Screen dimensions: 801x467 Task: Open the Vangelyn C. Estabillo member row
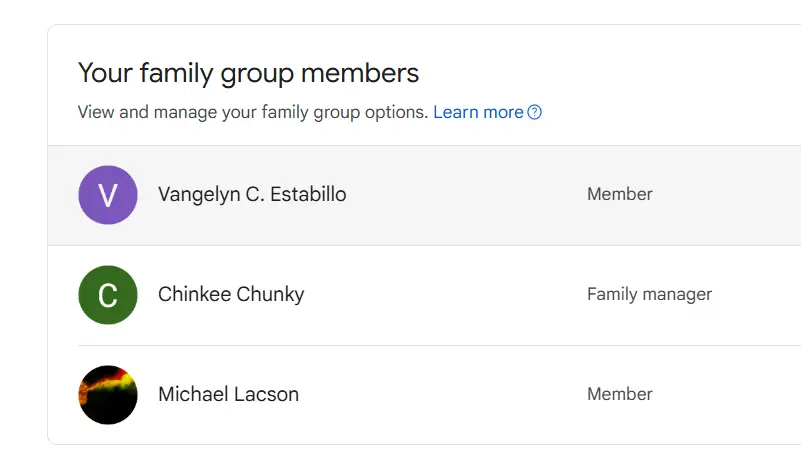(424, 195)
